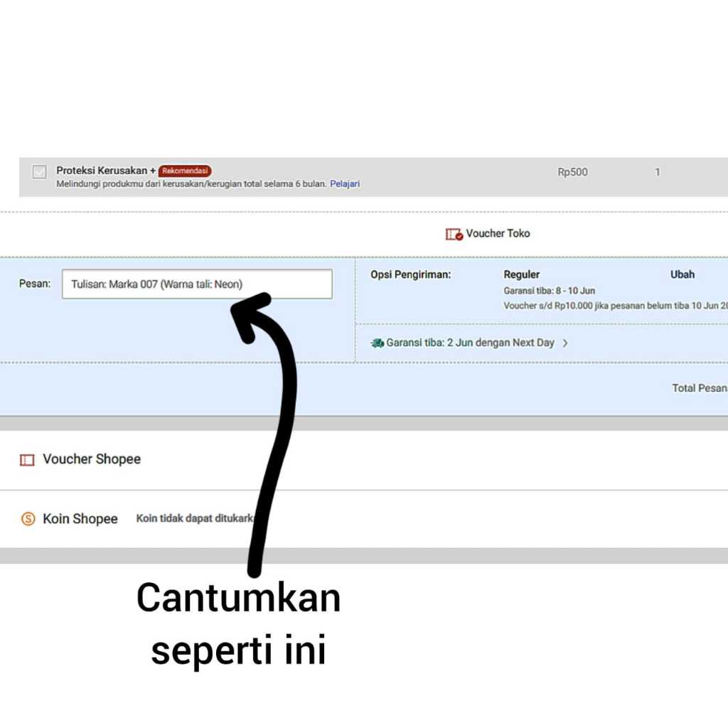Tick the Proteksi Kerusakan + checkbox

point(40,171)
